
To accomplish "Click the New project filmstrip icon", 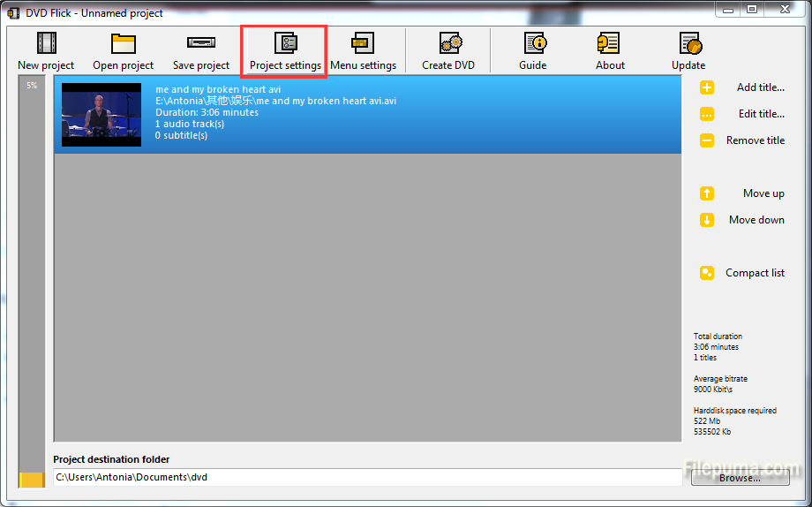I will click(46, 43).
